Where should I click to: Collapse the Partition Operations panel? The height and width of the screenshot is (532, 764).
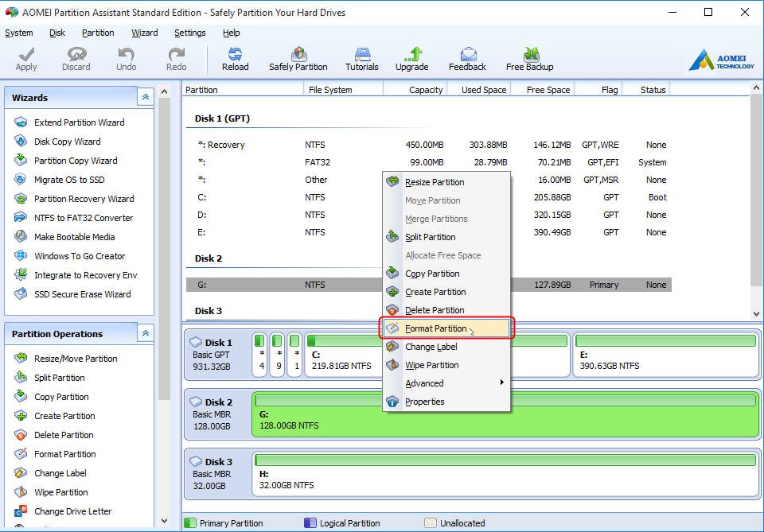click(x=146, y=334)
